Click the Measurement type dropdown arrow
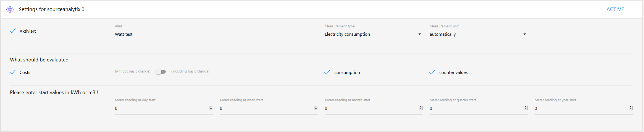Image resolution: width=644 pixels, height=132 pixels. (x=420, y=34)
